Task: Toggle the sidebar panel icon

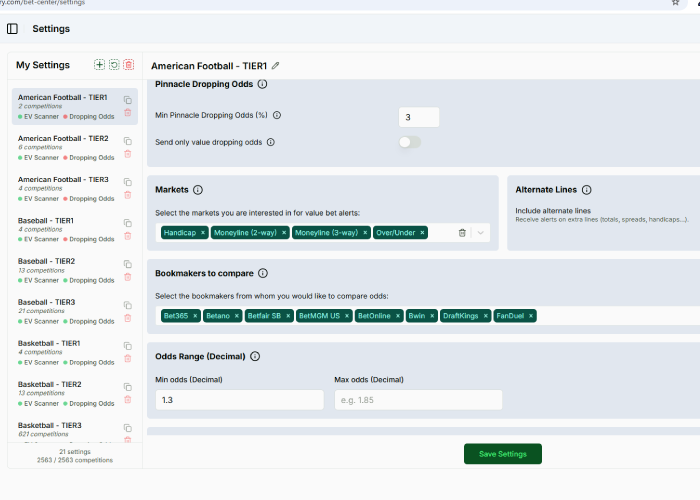Action: coord(12,29)
